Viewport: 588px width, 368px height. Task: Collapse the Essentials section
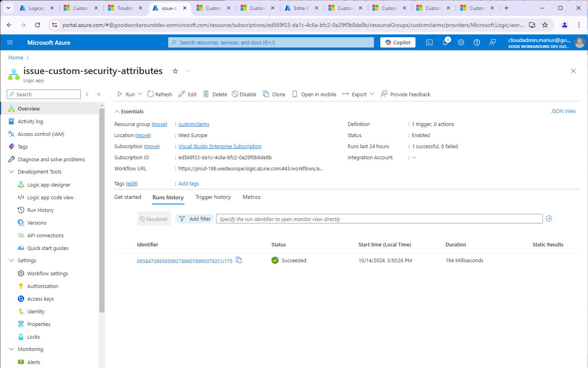tap(117, 112)
